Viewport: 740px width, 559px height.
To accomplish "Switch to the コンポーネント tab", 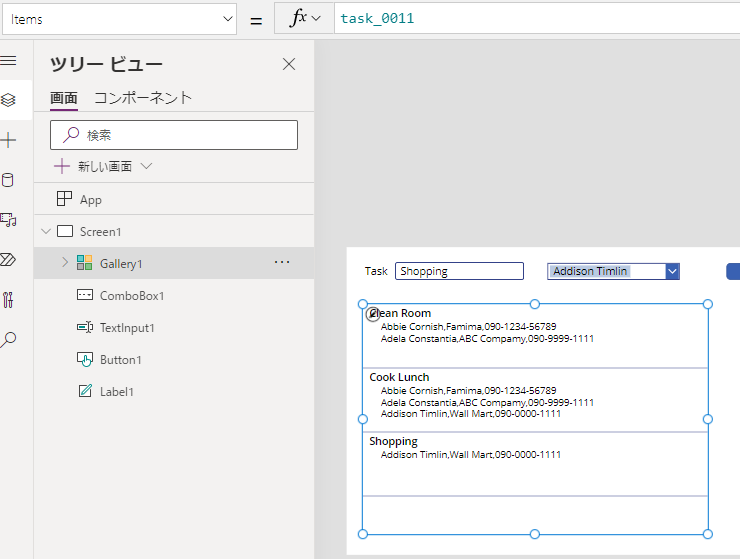I will click(x=143, y=98).
